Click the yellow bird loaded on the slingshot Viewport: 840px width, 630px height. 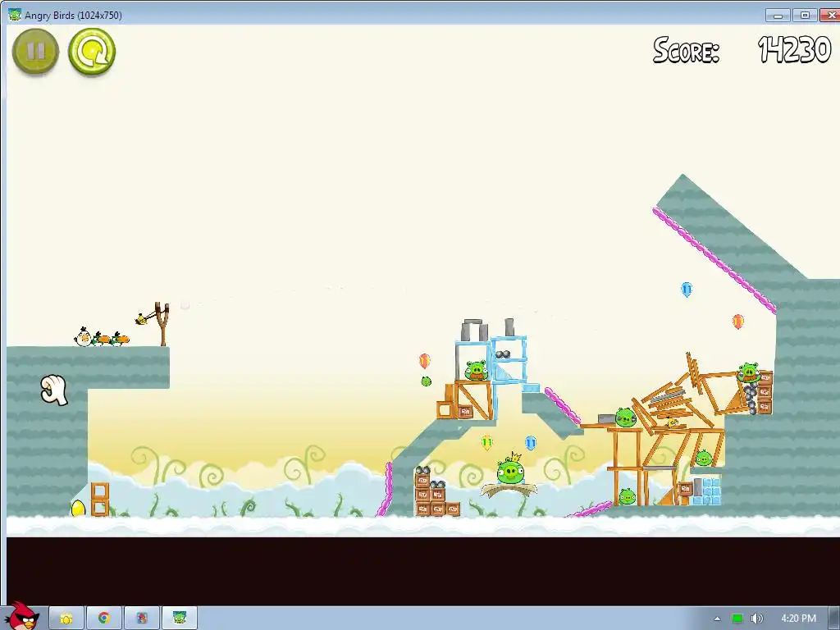click(141, 319)
